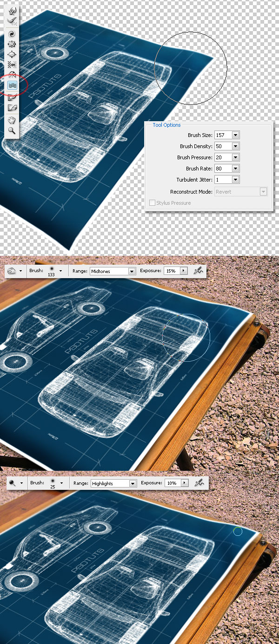Screen dimensions: 279x644
Task: Select the Forward Warp tool
Action: click(13, 10)
